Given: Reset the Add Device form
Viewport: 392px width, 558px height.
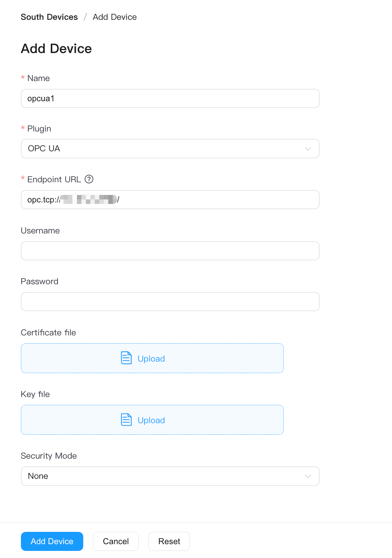Looking at the screenshot, I should click(x=169, y=541).
